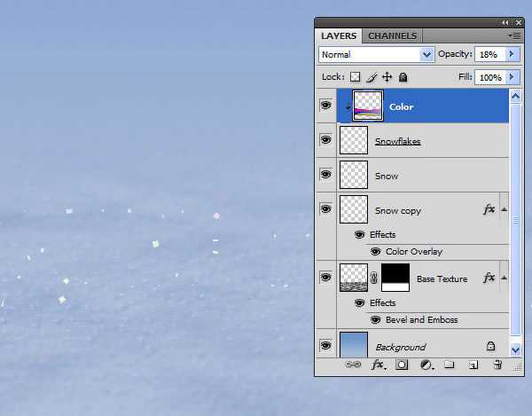
Task: Hide Base Texture Effects
Action: coord(360,302)
